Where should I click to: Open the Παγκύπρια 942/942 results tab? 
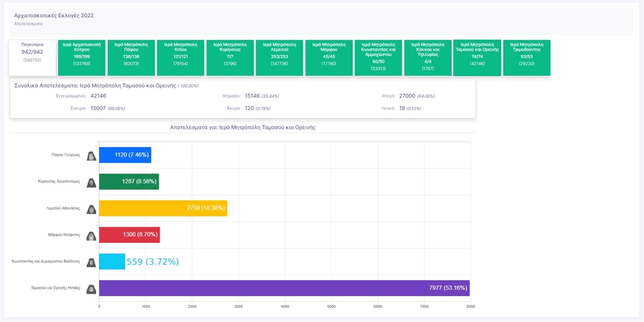coord(32,58)
